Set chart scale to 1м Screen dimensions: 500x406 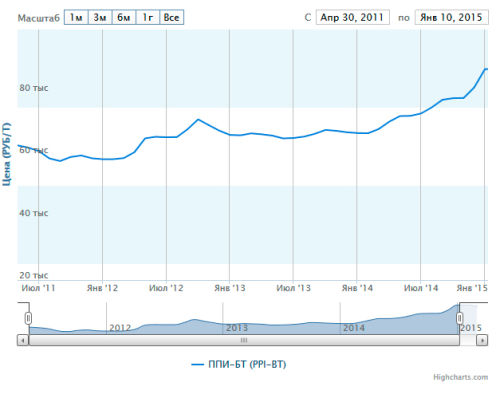click(x=76, y=17)
